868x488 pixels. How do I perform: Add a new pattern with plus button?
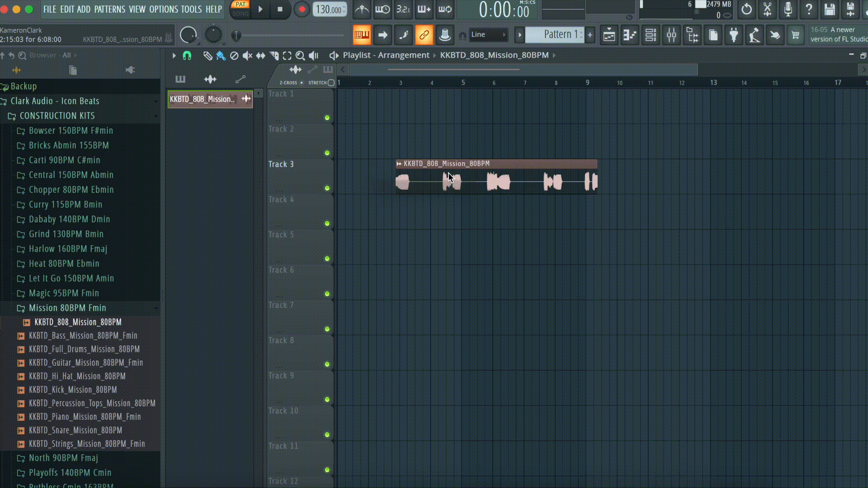tap(590, 35)
